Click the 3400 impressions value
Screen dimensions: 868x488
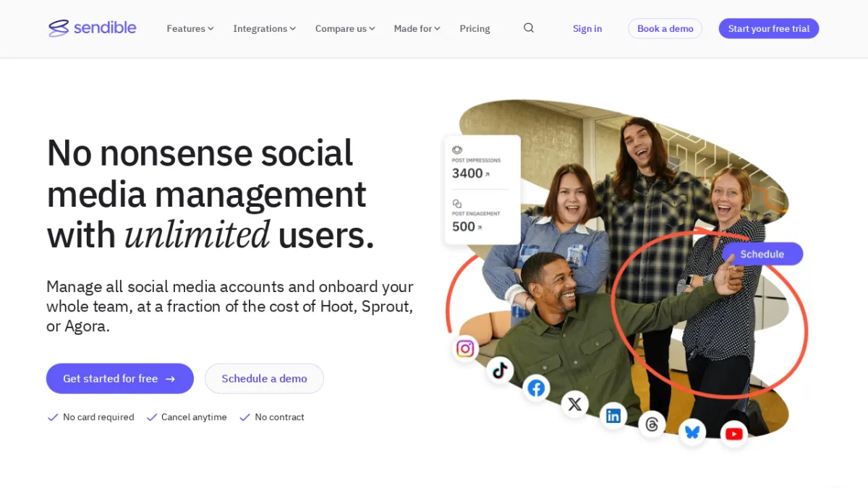[x=467, y=174]
